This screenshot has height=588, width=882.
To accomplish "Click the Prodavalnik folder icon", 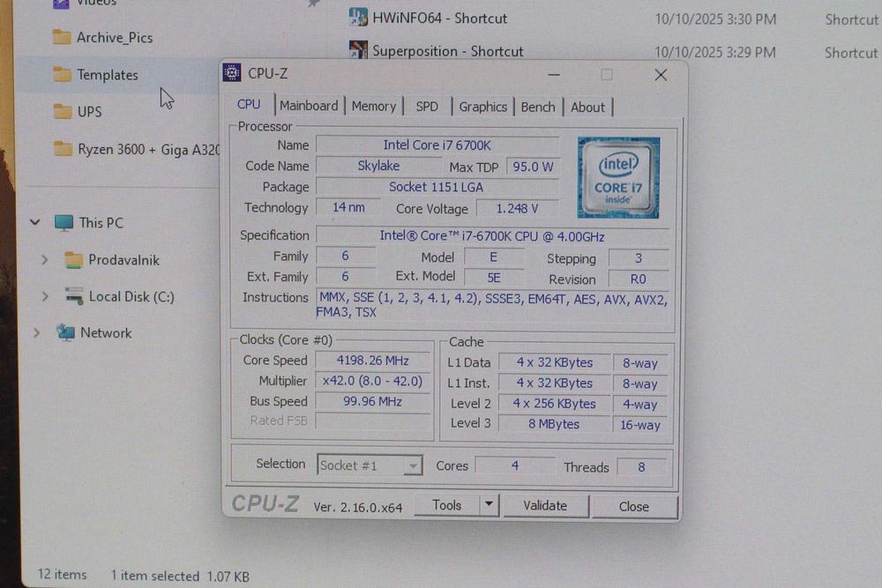I will coord(74,260).
